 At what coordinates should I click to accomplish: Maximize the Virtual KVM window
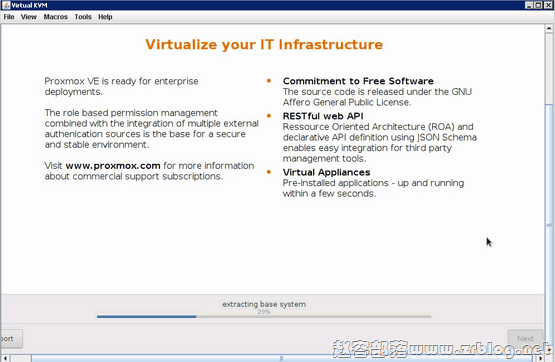click(538, 5)
